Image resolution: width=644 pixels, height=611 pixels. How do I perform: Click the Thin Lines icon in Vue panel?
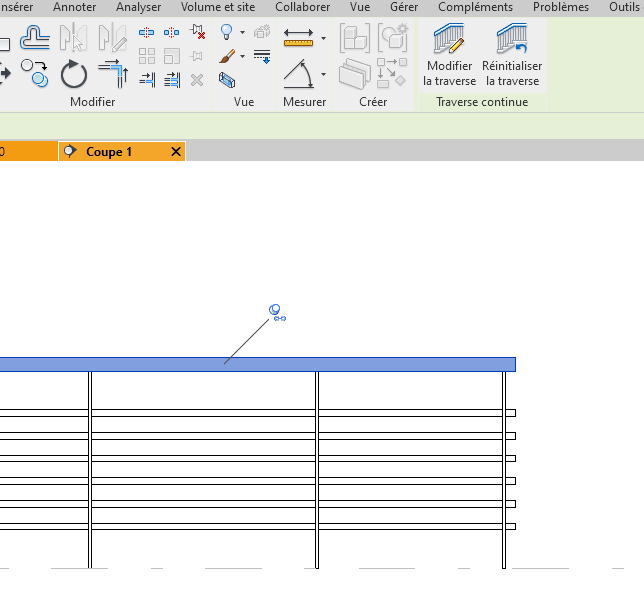tap(262, 56)
